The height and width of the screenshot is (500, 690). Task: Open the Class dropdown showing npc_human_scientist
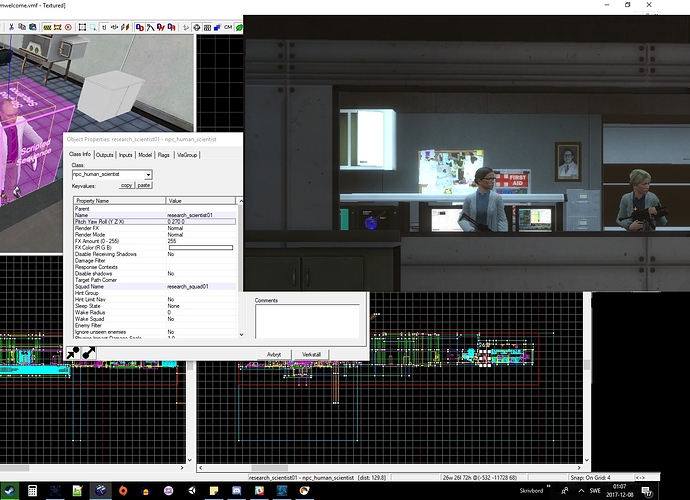coord(148,175)
